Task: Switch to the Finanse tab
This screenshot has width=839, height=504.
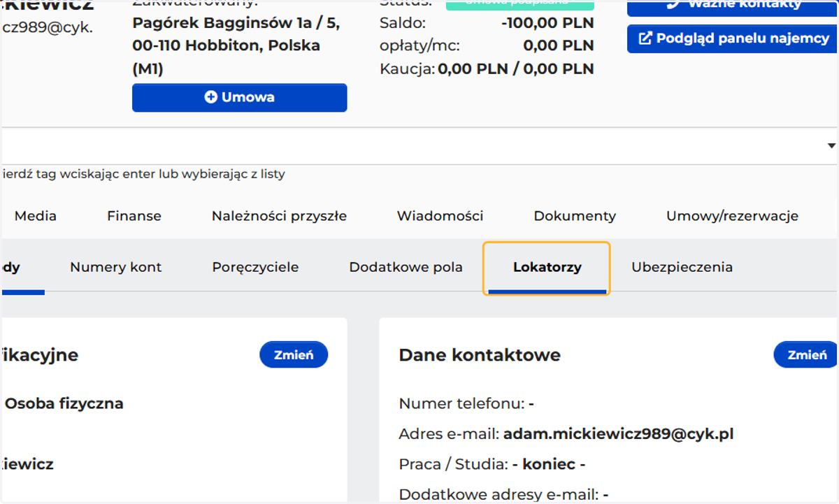Action: coord(134,216)
